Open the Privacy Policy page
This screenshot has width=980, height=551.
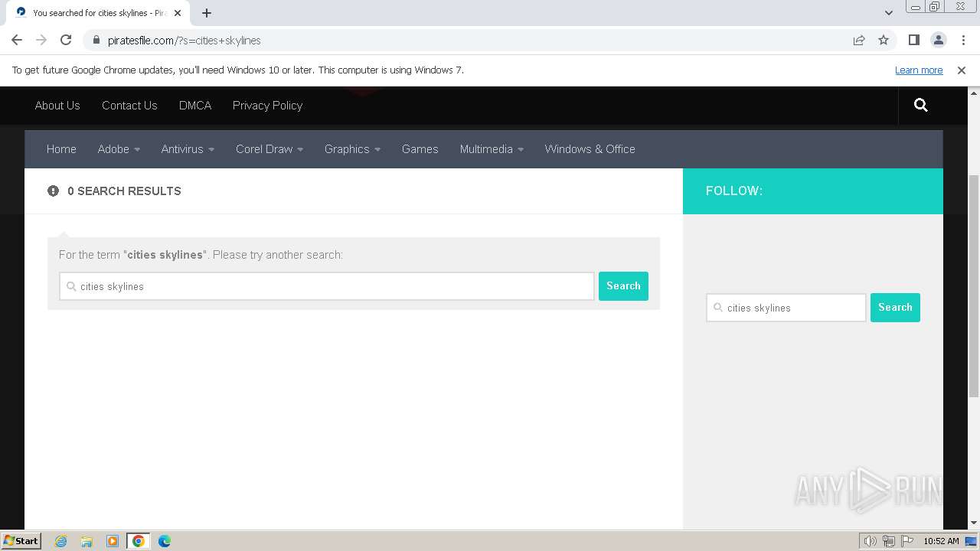pos(267,106)
